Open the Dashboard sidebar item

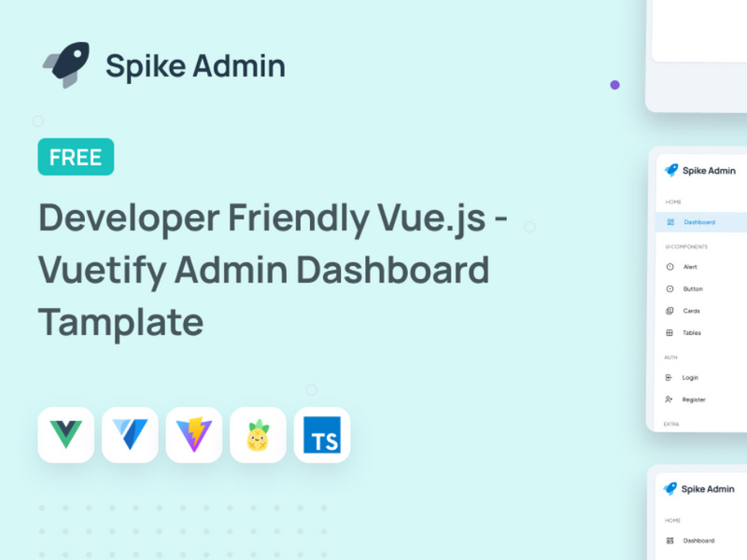(698, 222)
